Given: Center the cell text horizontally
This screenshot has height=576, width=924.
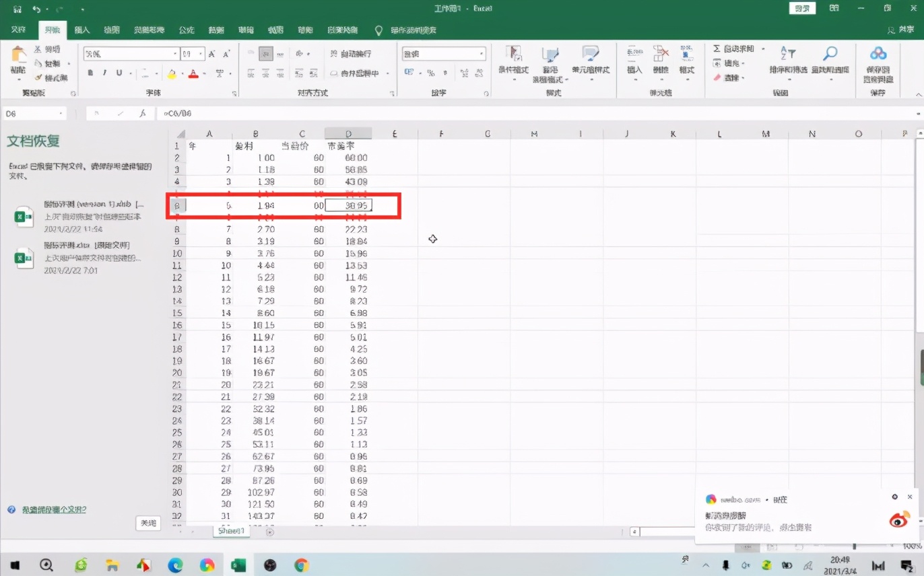Looking at the screenshot, I should [266, 73].
